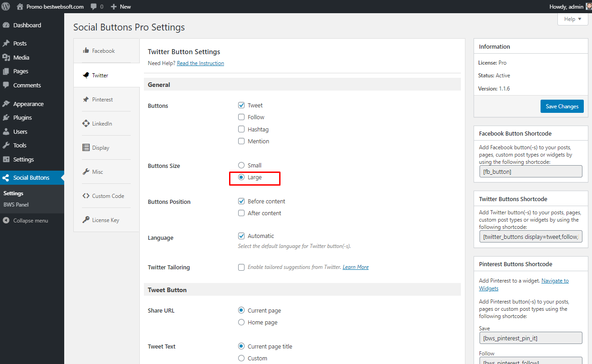Click the fb_button shortcode field

pyautogui.click(x=531, y=172)
